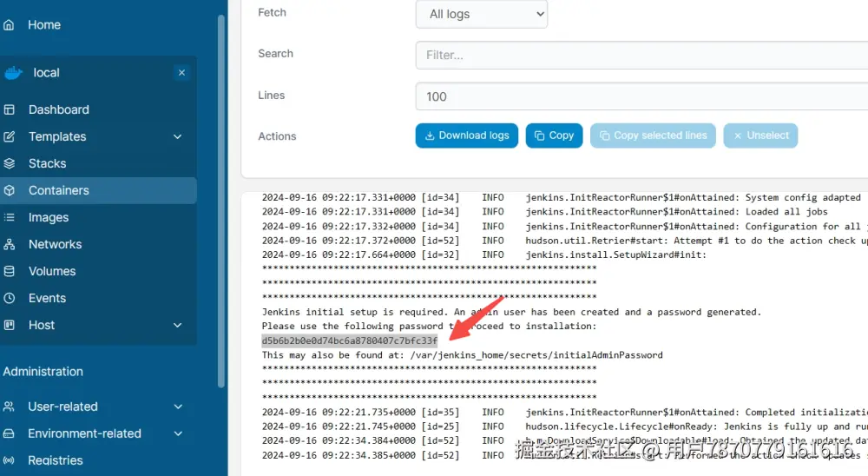Open the Images page
Screen dimensions: 868x476
(x=49, y=217)
